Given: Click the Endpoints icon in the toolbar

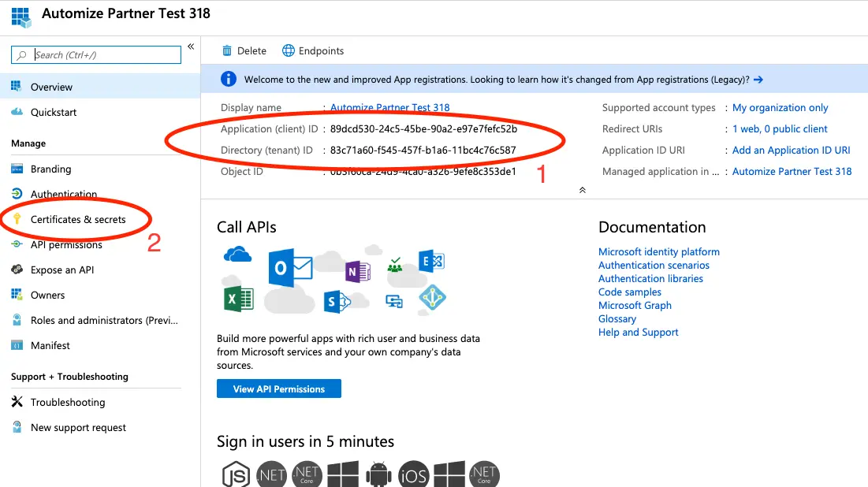Looking at the screenshot, I should point(286,50).
